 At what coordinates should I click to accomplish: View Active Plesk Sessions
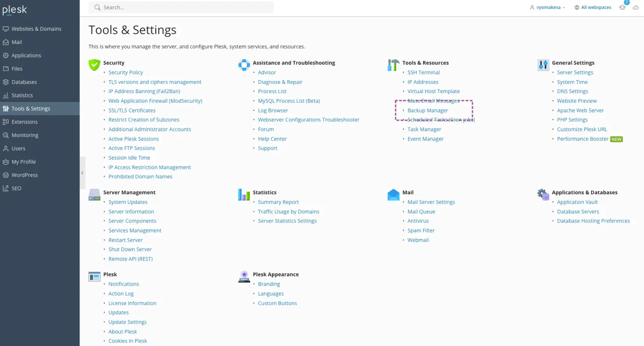point(133,139)
